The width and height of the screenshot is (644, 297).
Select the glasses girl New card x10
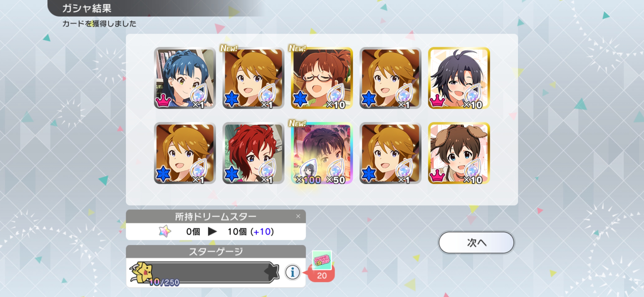(322, 78)
